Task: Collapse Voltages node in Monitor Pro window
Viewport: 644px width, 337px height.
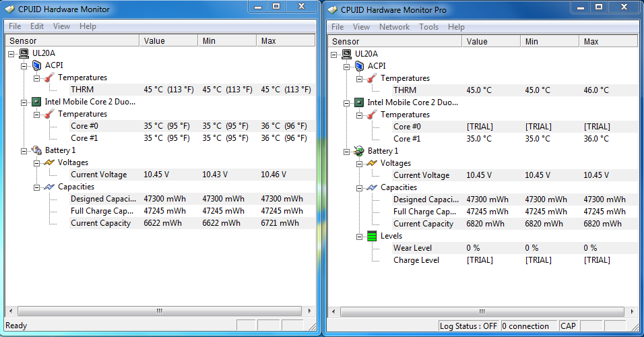Action: click(x=359, y=164)
